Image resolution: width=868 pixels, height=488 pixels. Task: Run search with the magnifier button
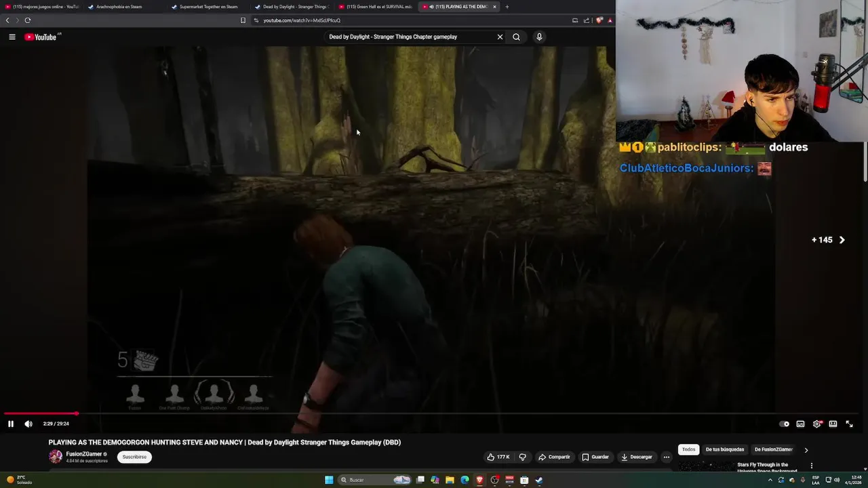pos(516,37)
